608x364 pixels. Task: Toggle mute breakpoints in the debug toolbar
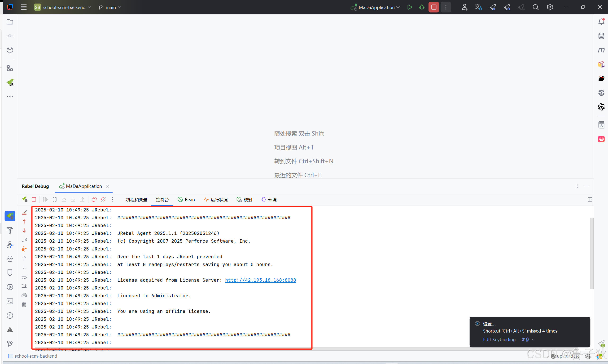tap(103, 199)
